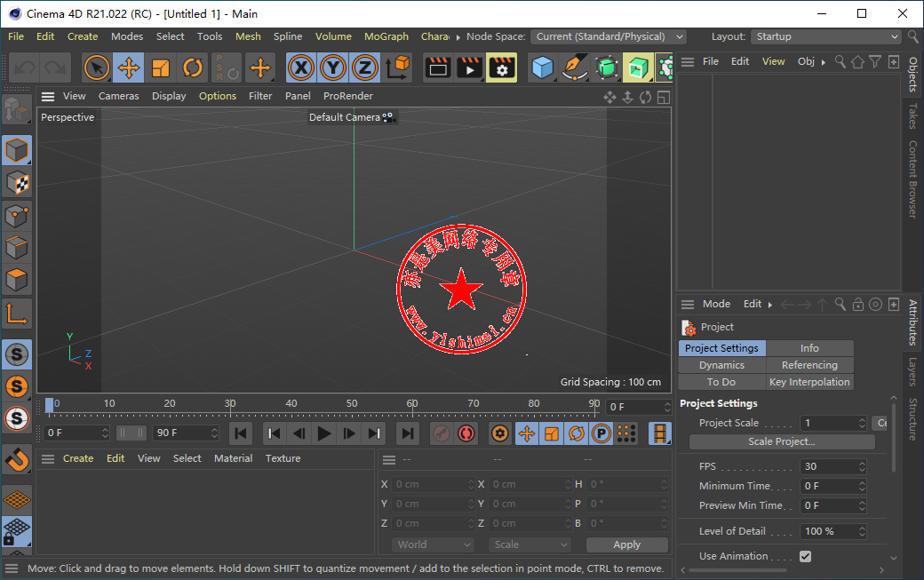The image size is (924, 580).
Task: Open the MoGraph menu
Action: point(386,36)
